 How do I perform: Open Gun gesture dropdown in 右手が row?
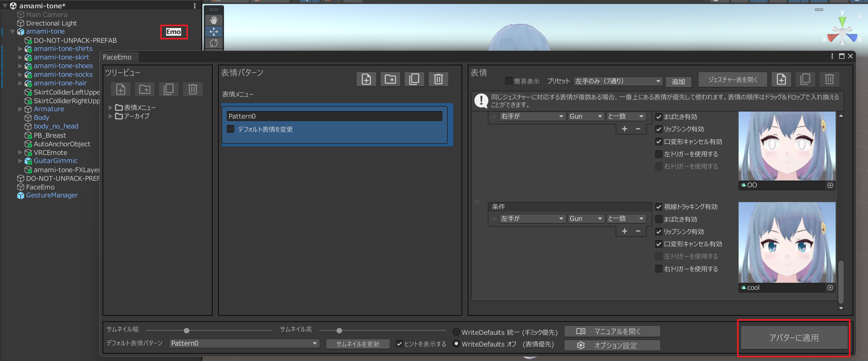pos(586,116)
